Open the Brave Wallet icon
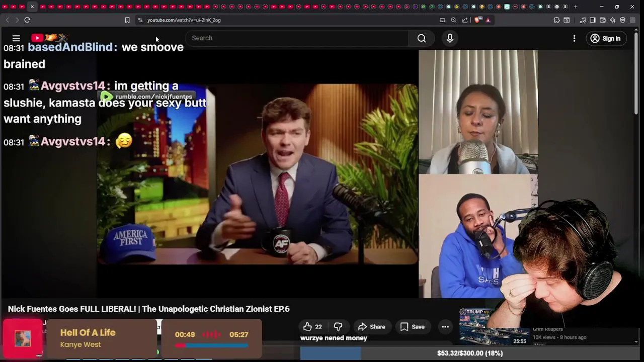644x362 pixels. tap(603, 20)
